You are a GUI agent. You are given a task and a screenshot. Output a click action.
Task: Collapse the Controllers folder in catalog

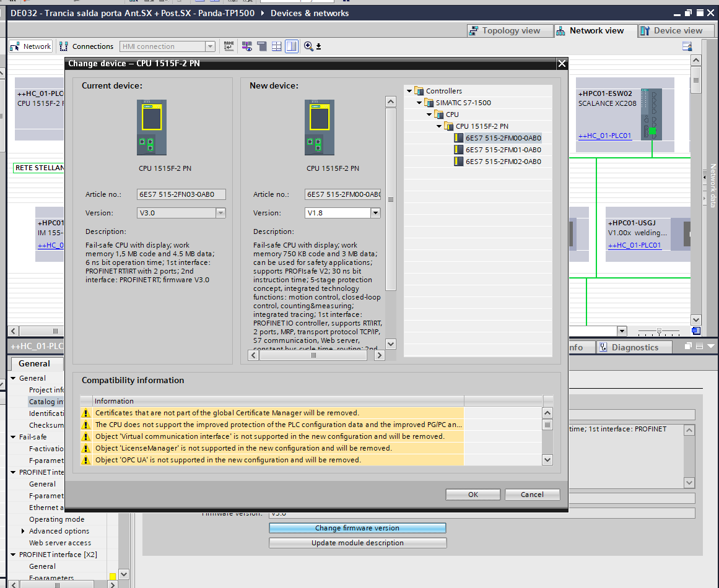pyautogui.click(x=409, y=91)
